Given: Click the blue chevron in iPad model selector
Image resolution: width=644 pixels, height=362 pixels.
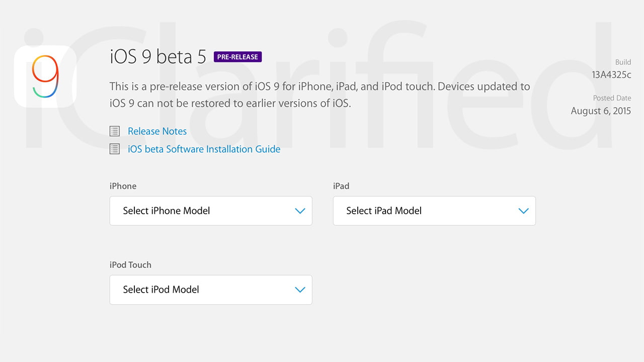Looking at the screenshot, I should pyautogui.click(x=524, y=211).
